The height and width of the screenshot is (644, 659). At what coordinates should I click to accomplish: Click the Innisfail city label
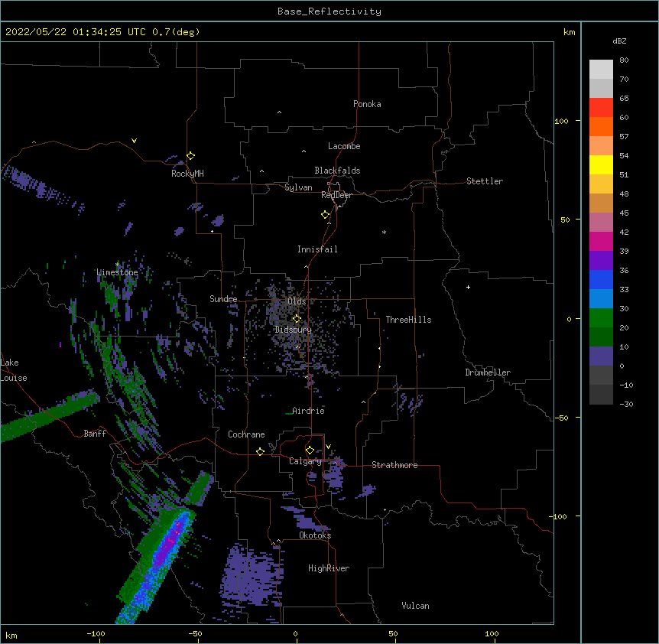click(x=317, y=249)
